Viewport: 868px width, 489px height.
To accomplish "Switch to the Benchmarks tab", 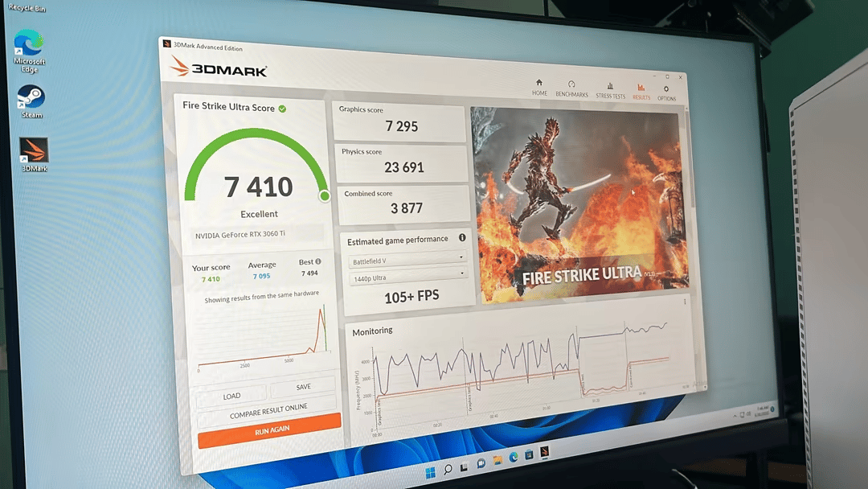I will [571, 89].
